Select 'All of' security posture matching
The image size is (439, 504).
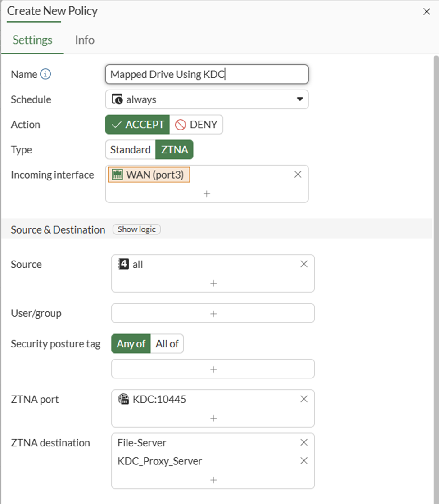pyautogui.click(x=167, y=344)
